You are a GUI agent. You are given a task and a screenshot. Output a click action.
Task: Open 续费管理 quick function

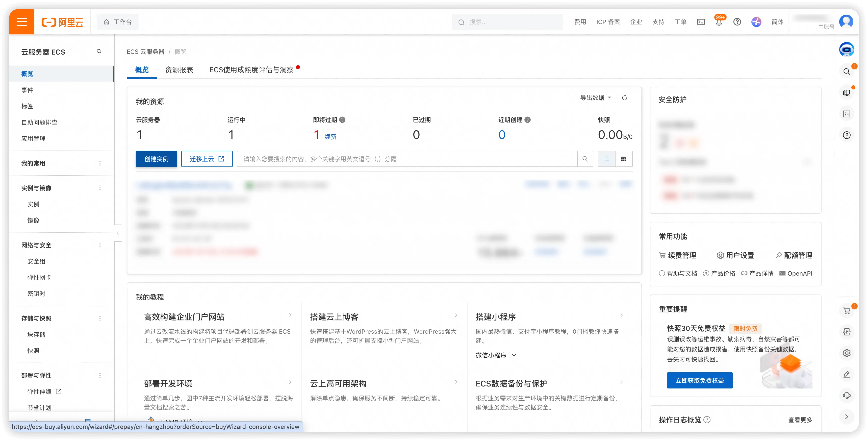(x=678, y=255)
